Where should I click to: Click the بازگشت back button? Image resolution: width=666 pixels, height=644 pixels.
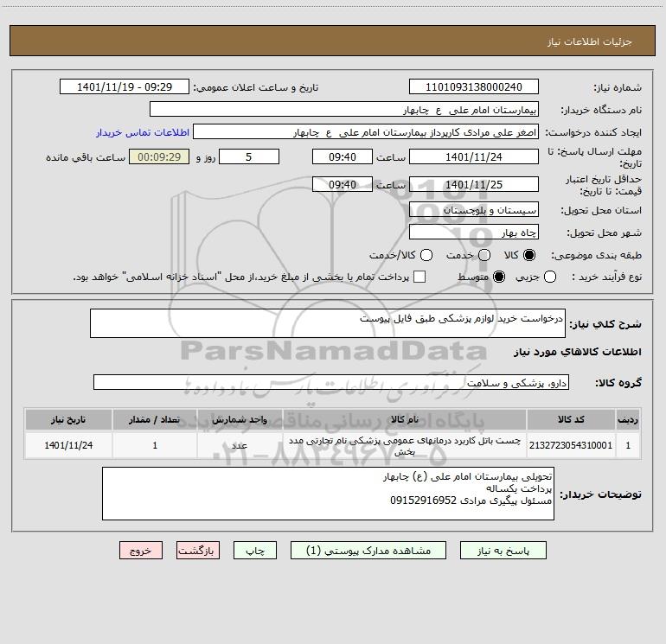click(198, 551)
